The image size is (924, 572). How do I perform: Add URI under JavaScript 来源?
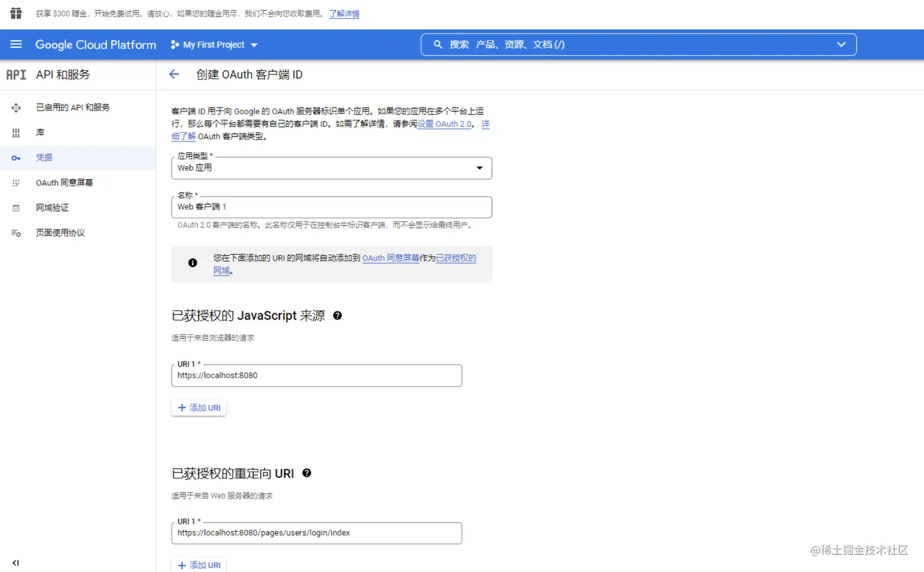click(199, 408)
